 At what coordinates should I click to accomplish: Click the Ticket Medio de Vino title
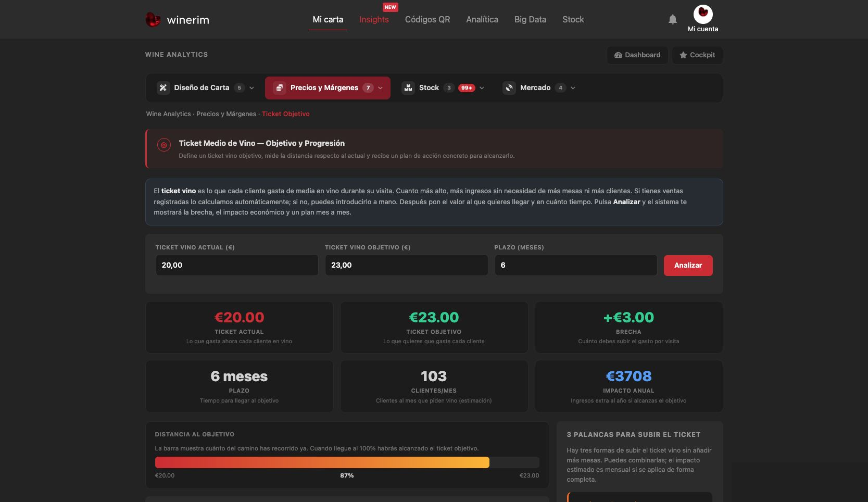(x=261, y=143)
